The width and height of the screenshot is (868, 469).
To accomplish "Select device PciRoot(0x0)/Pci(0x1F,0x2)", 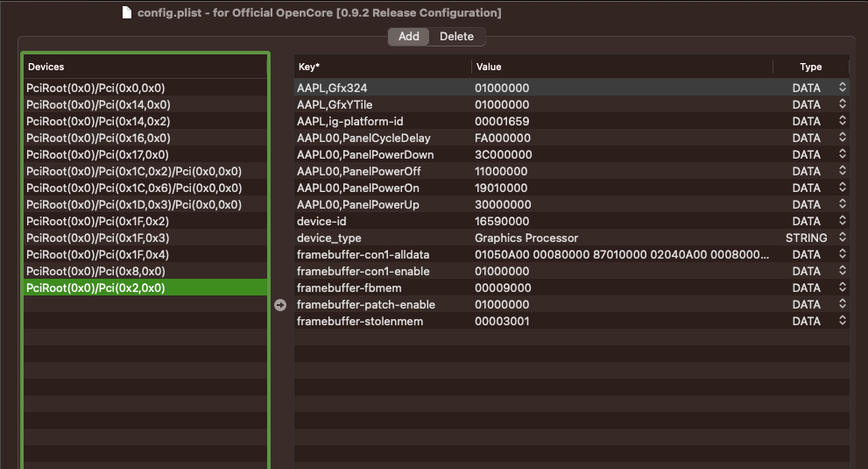I will [145, 221].
